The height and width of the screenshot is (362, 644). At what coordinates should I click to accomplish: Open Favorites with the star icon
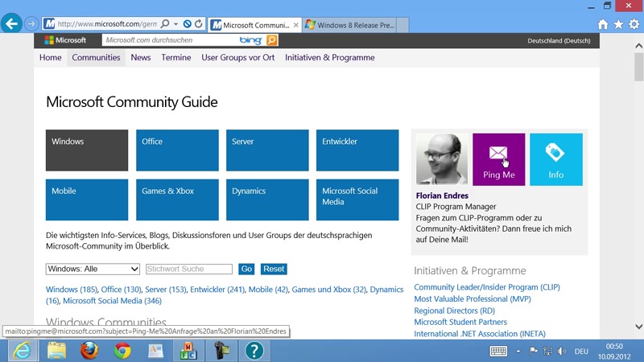618,25
